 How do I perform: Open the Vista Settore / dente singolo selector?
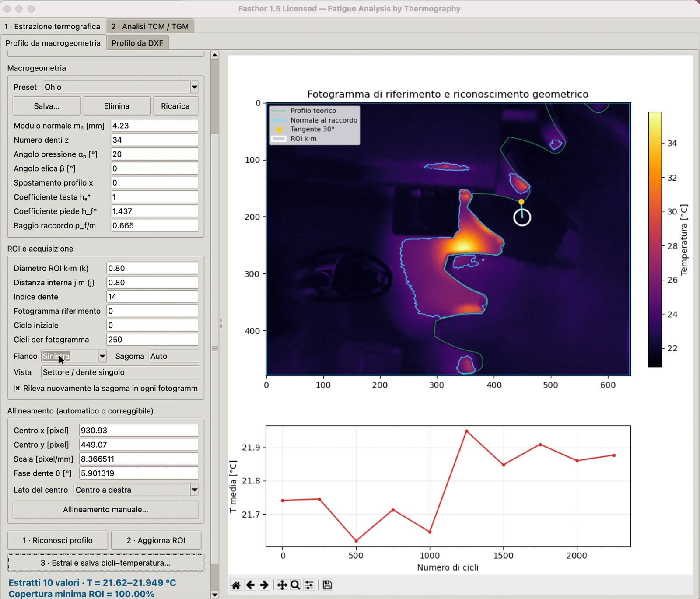[x=120, y=372]
